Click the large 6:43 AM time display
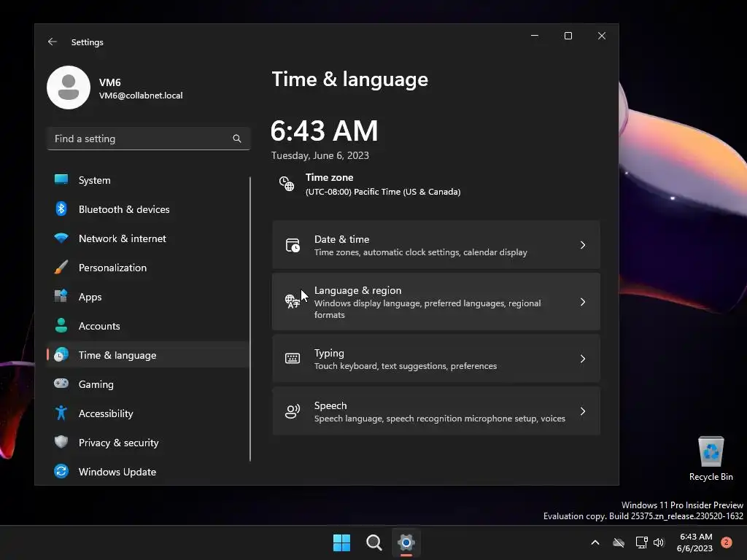This screenshot has width=747, height=560. (x=324, y=131)
